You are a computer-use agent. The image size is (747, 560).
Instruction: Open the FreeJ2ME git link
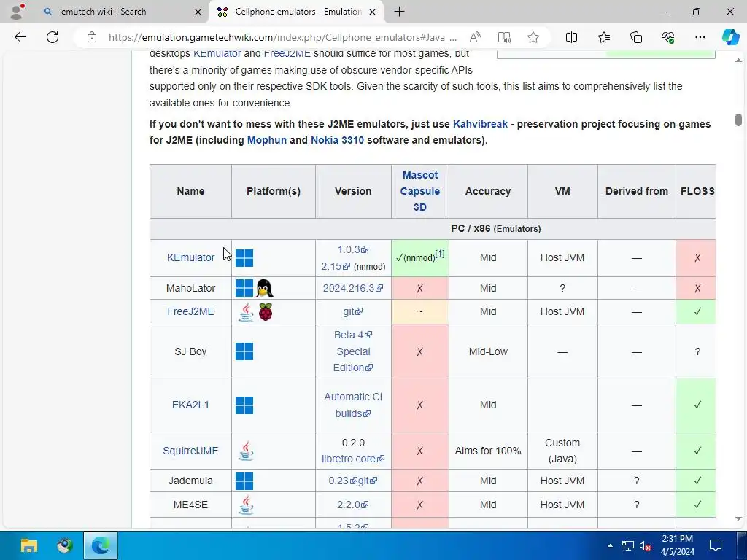352,311
